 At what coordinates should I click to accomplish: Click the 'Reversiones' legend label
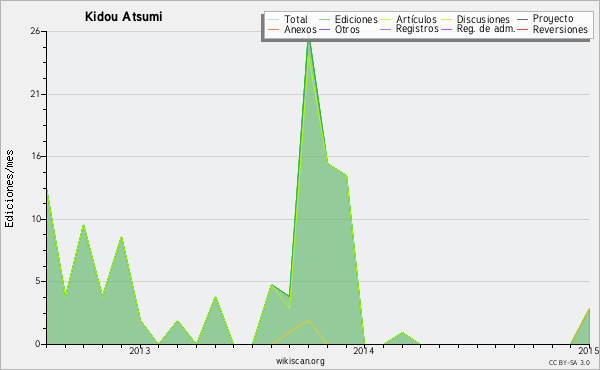[560, 29]
